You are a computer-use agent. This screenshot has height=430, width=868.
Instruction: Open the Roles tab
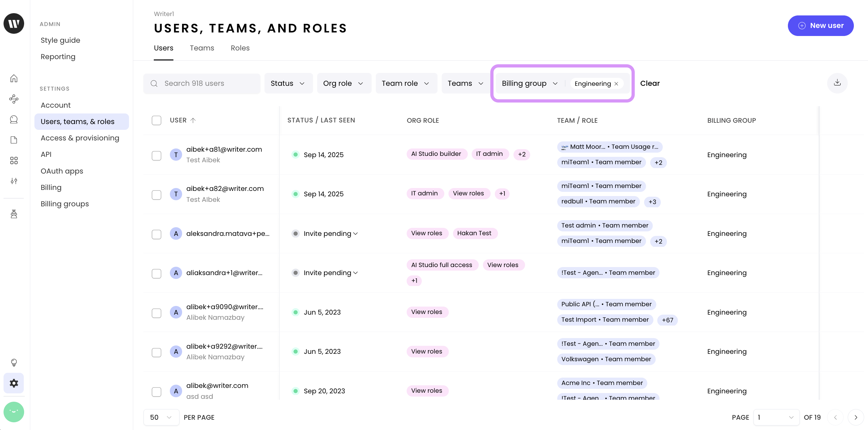(x=240, y=48)
